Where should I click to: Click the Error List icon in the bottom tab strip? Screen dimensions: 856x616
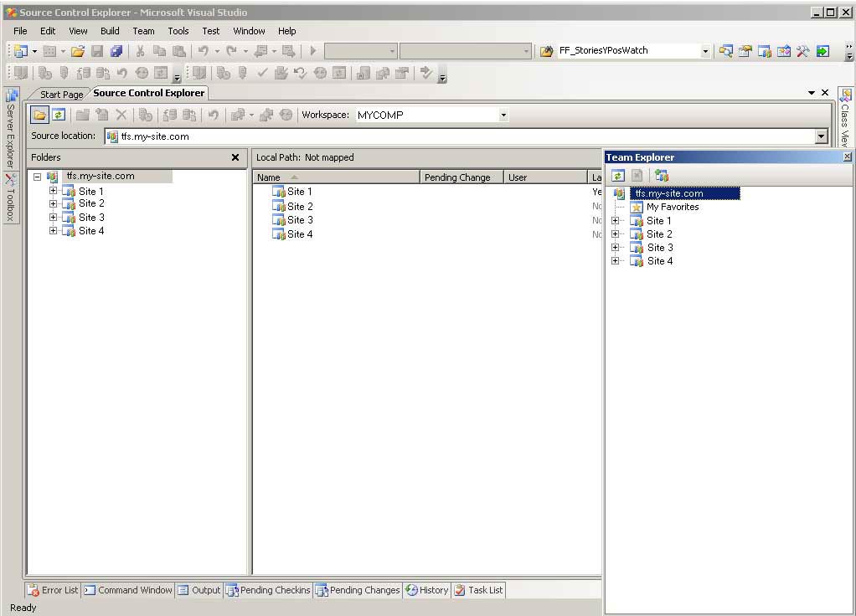[34, 590]
